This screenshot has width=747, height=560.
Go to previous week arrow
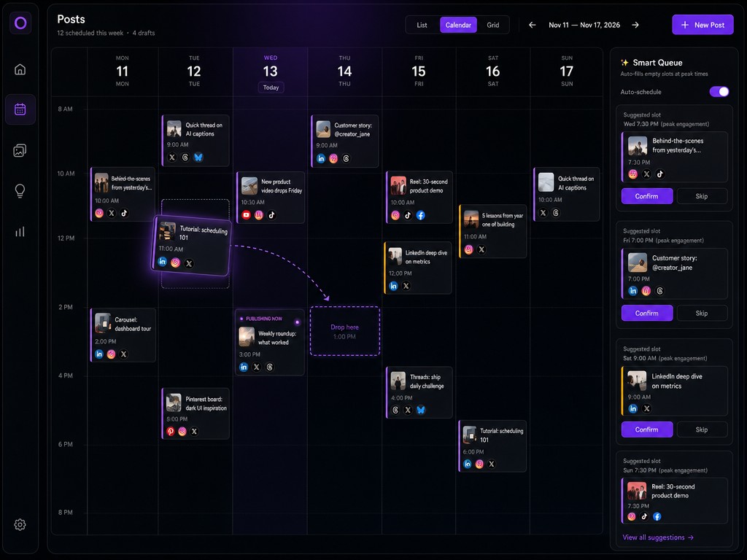[x=532, y=25]
